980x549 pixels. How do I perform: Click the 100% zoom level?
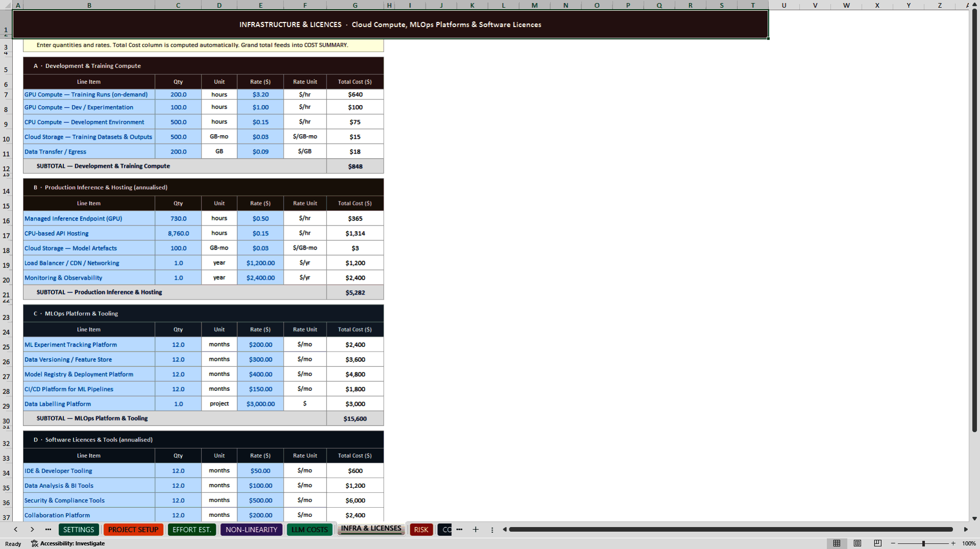pyautogui.click(x=969, y=543)
